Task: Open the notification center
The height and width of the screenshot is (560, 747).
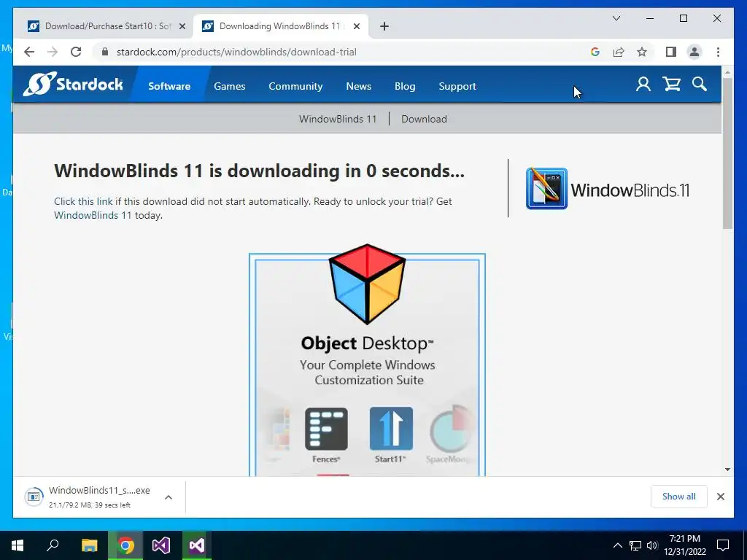Action: pos(723,545)
